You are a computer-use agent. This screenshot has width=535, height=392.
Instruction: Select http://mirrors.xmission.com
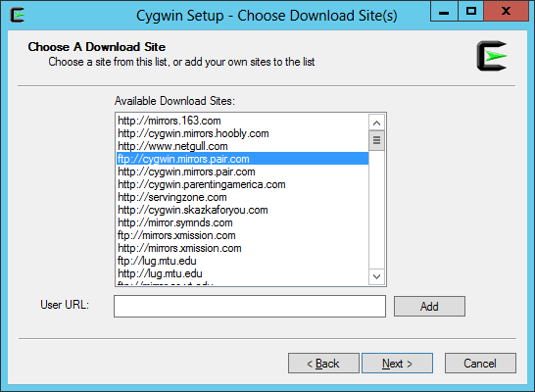pos(242,248)
